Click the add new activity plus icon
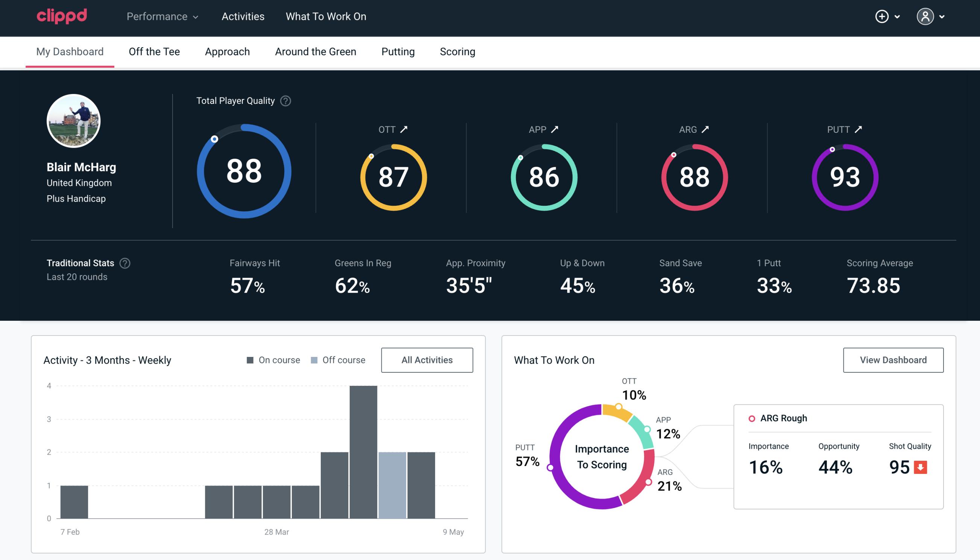980x560 pixels. pos(882,17)
